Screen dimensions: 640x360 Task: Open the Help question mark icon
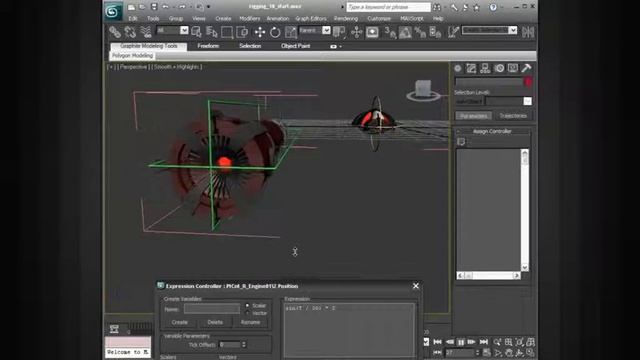(x=493, y=7)
